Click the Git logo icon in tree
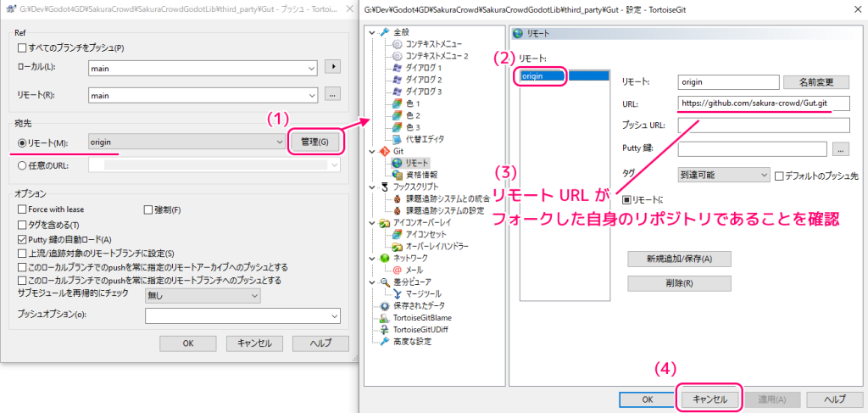This screenshot has width=868, height=413. pos(386,151)
